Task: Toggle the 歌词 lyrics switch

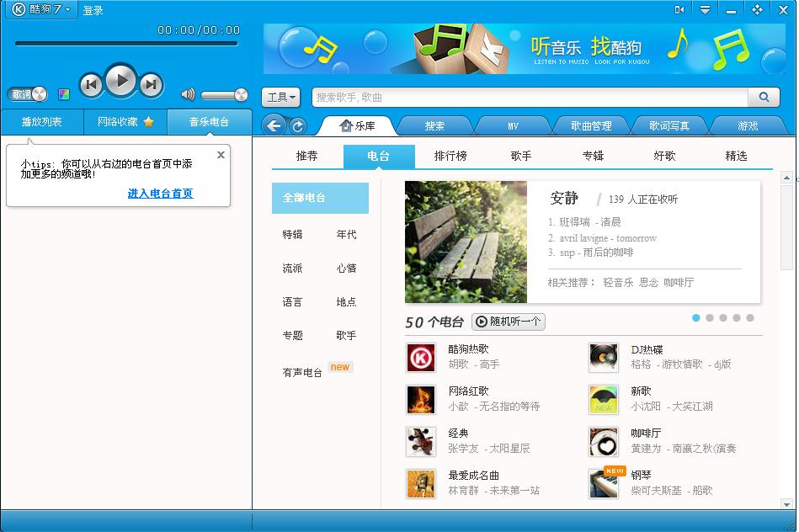Action: [x=27, y=94]
